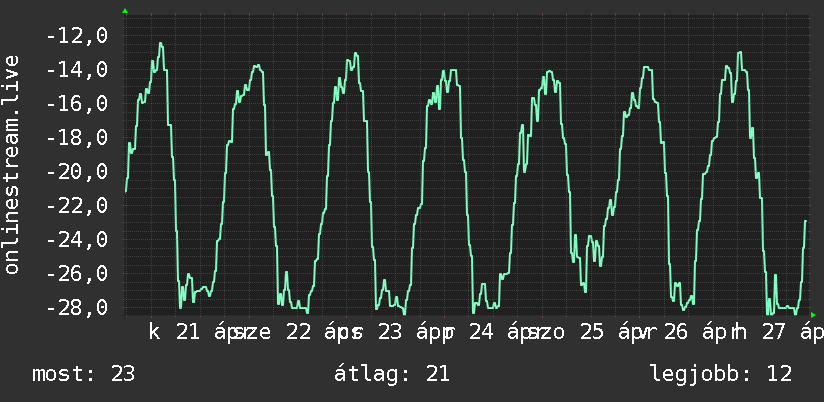
Task: Click the '24' date label on x-axis
Action: (x=481, y=332)
